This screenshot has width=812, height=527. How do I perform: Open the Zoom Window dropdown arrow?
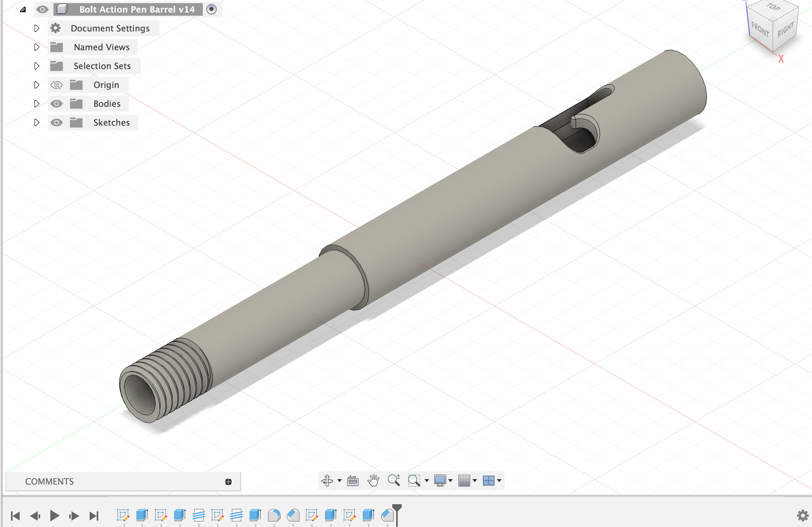point(426,481)
